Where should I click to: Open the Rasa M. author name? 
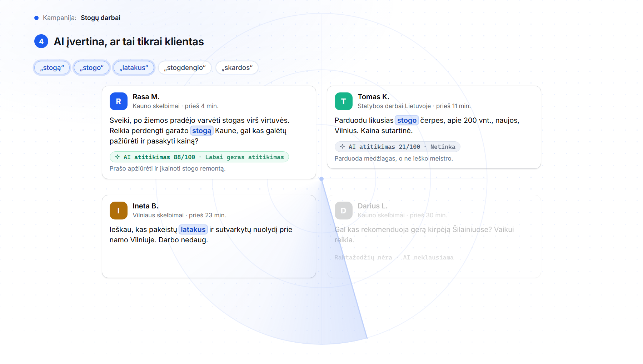click(146, 97)
